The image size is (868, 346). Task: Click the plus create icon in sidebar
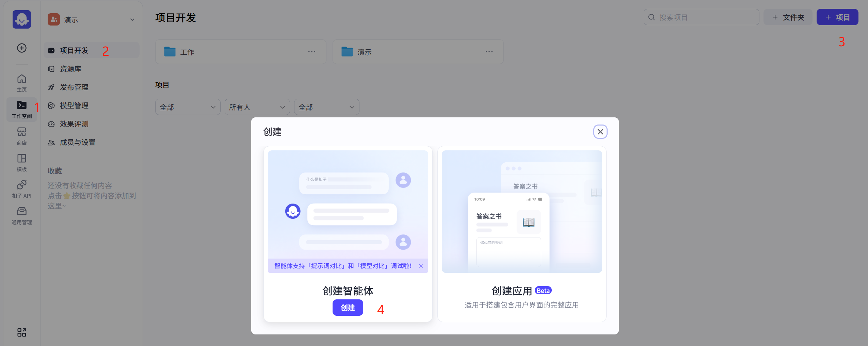(x=22, y=48)
